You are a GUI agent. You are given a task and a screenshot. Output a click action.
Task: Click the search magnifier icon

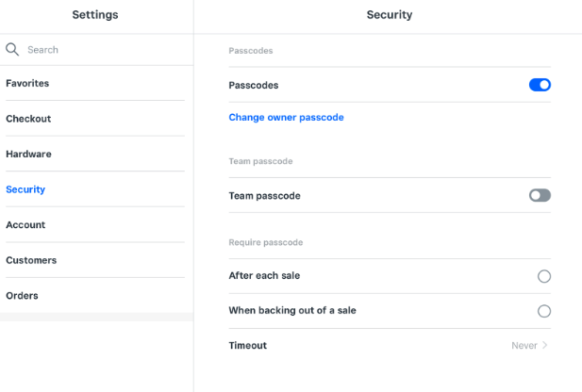[12, 49]
